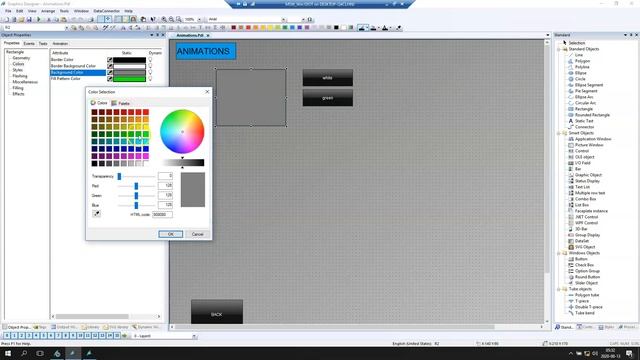Open the Colors property group
This screenshot has height=360, width=640.
pyautogui.click(x=18, y=64)
